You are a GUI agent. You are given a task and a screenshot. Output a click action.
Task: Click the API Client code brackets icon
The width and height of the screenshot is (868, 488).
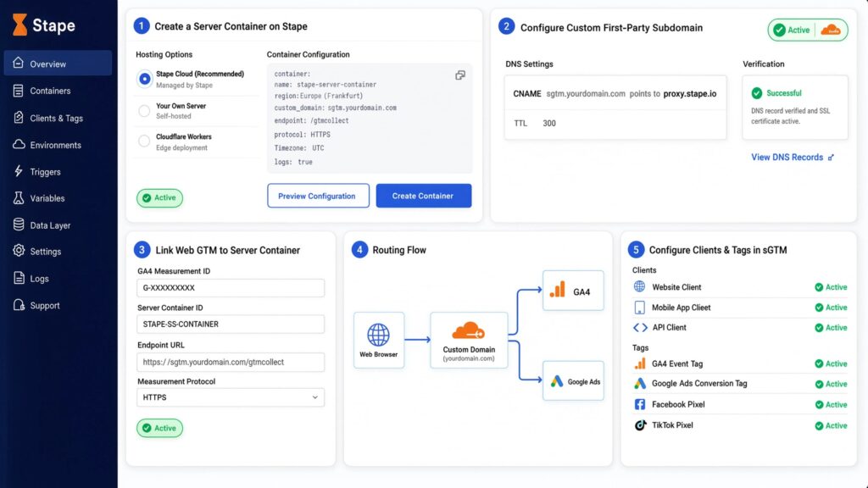(640, 328)
